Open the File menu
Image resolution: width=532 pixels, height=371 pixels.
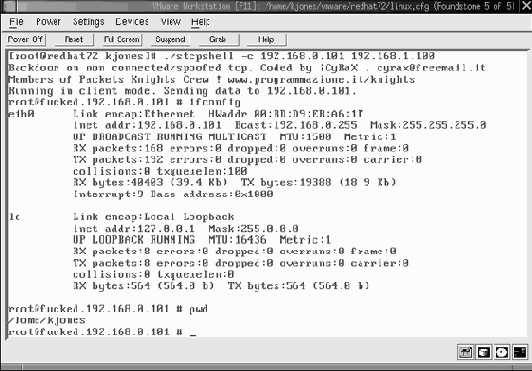click(16, 22)
